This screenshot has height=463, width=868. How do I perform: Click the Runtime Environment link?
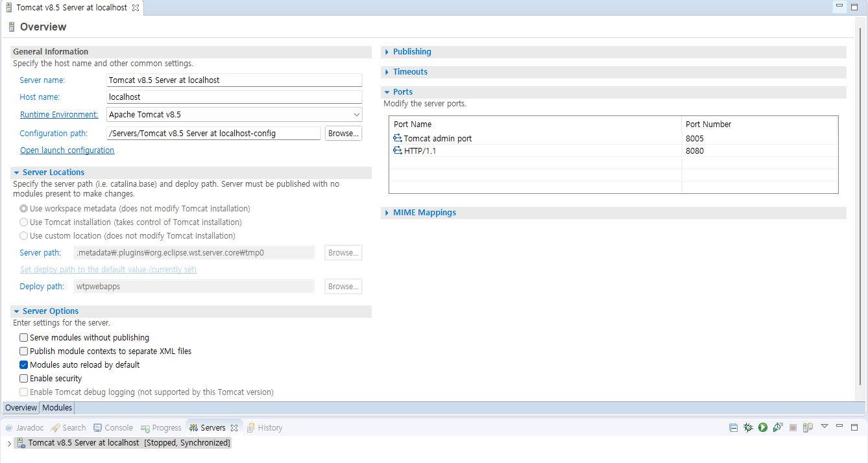click(x=59, y=115)
